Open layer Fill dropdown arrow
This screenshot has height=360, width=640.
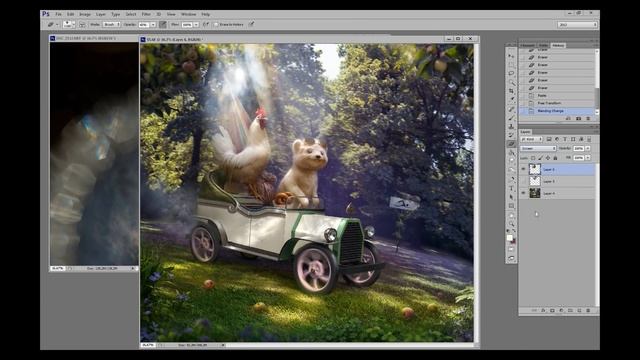pos(588,158)
